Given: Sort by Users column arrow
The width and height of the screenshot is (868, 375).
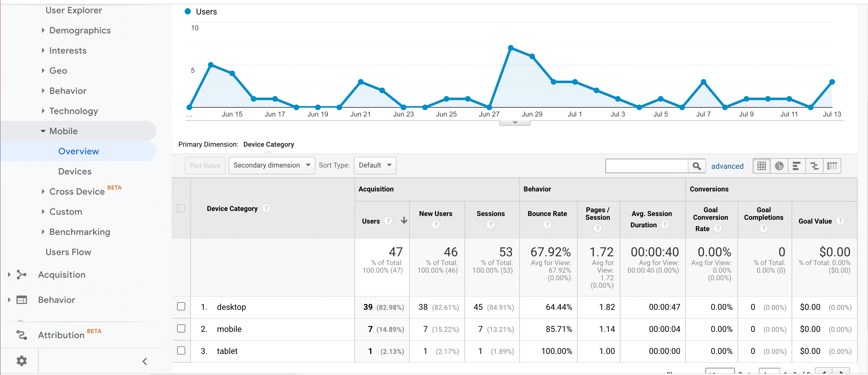Looking at the screenshot, I should click(404, 220).
